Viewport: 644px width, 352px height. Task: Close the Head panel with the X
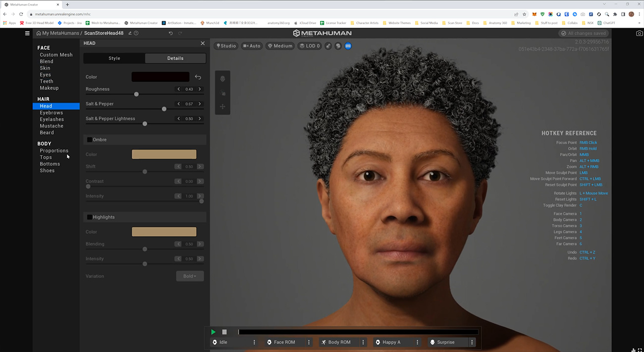pos(203,44)
